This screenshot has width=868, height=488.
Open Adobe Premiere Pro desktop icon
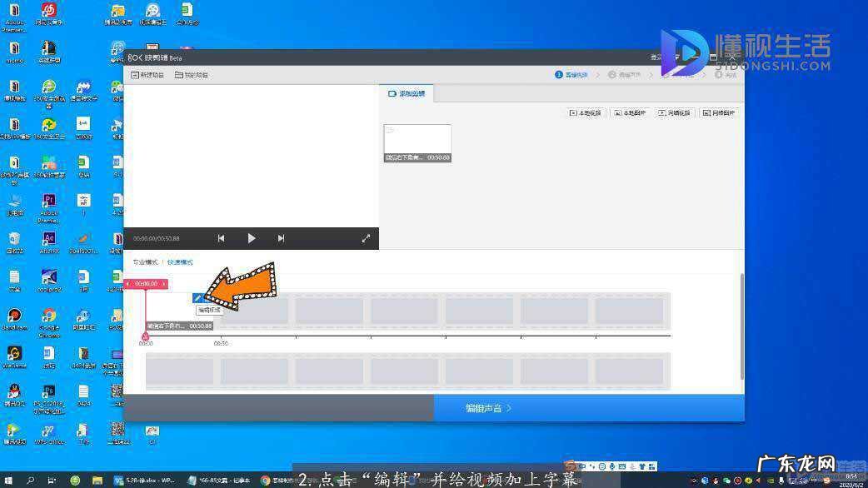coord(48,208)
